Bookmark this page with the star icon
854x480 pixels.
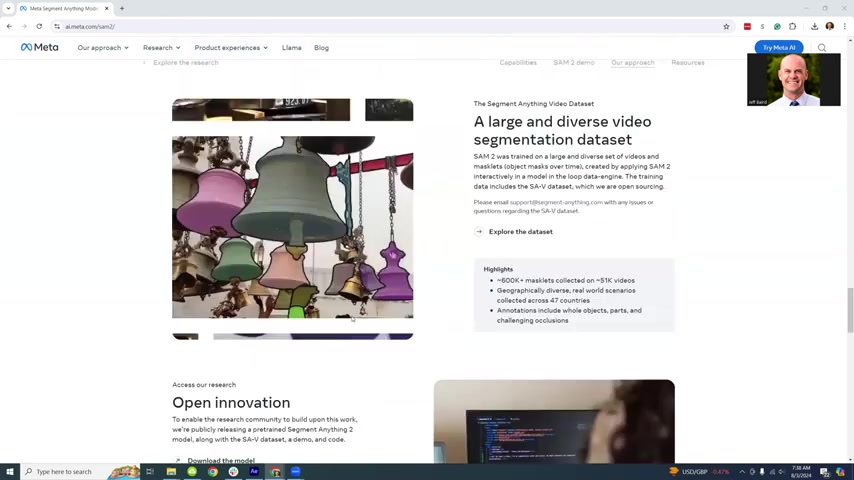[x=726, y=26]
